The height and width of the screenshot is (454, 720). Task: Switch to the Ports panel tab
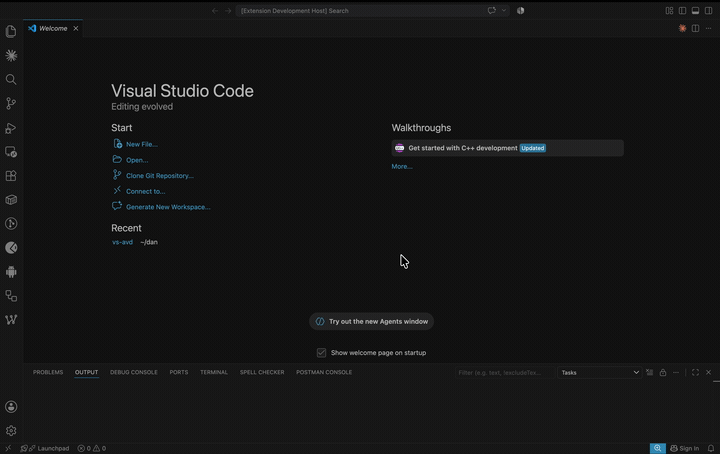(x=179, y=372)
